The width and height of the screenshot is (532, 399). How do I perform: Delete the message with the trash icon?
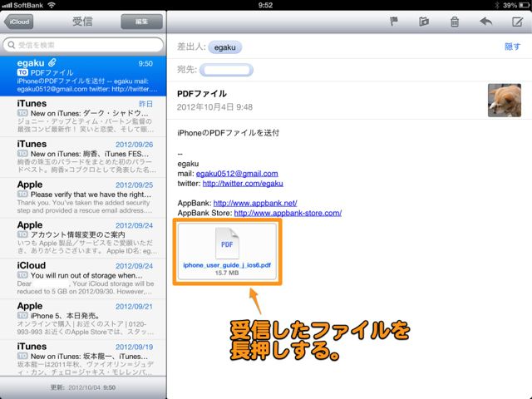point(455,22)
